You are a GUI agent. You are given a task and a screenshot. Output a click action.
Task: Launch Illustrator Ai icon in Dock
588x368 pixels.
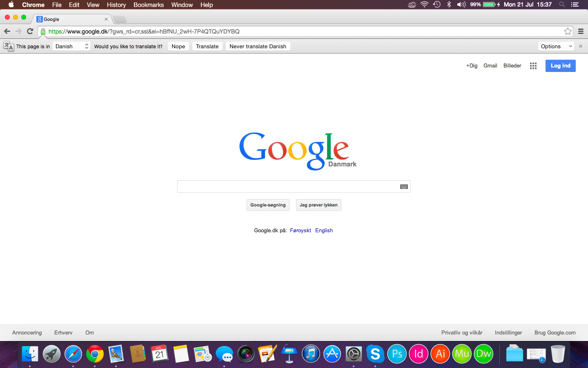(x=440, y=354)
